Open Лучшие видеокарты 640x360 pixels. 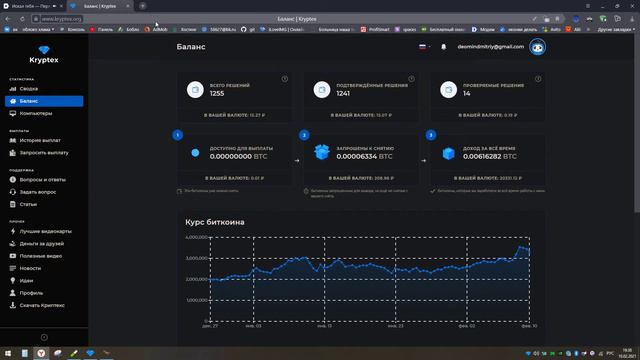pyautogui.click(x=45, y=231)
